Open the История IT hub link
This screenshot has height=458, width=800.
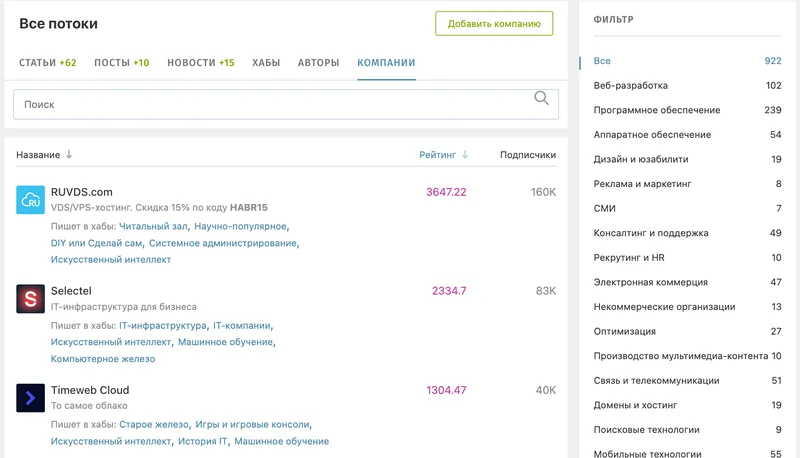pyautogui.click(x=203, y=441)
